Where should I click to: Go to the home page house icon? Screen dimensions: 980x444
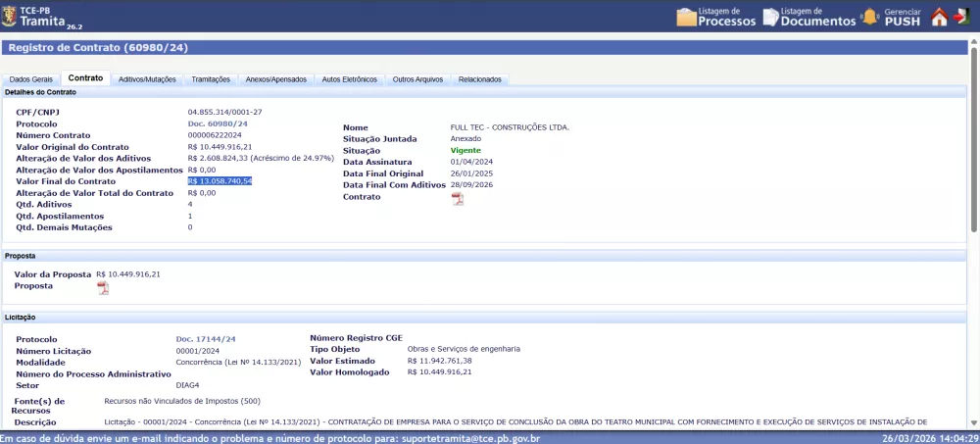(939, 17)
